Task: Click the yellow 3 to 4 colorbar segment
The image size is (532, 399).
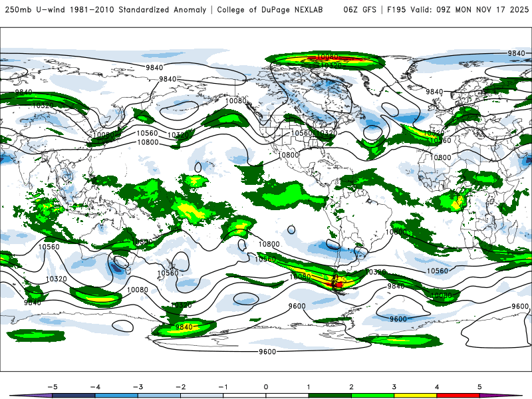Action: click(416, 396)
